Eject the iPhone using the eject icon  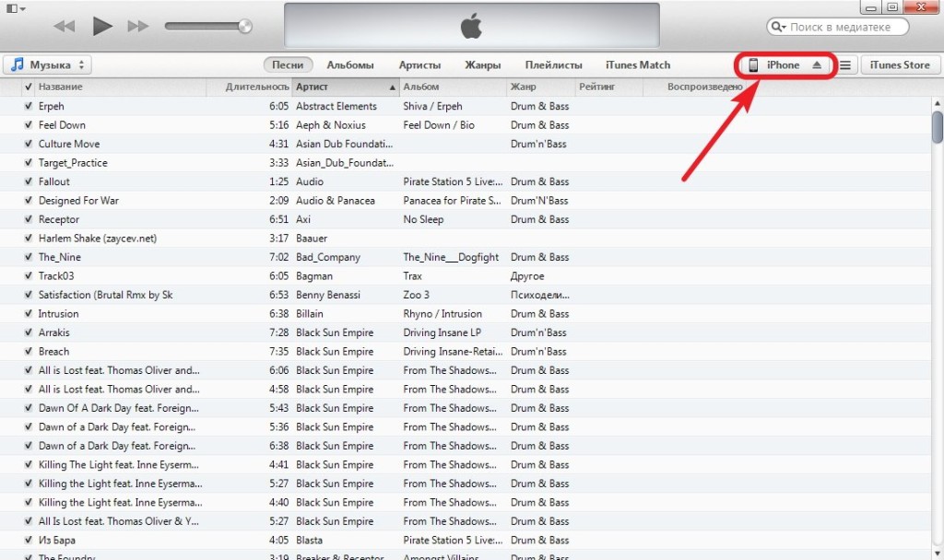[x=816, y=65]
